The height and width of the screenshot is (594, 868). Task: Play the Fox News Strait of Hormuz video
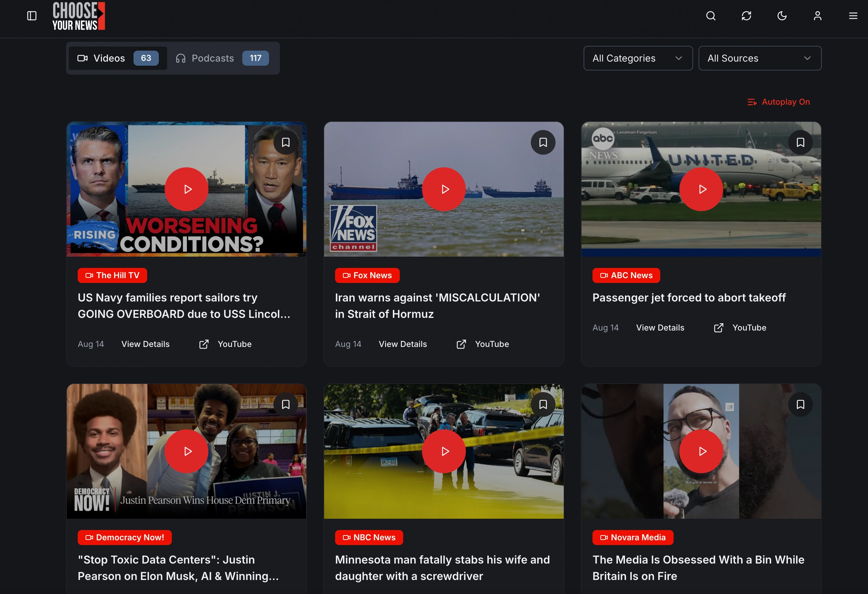click(444, 189)
